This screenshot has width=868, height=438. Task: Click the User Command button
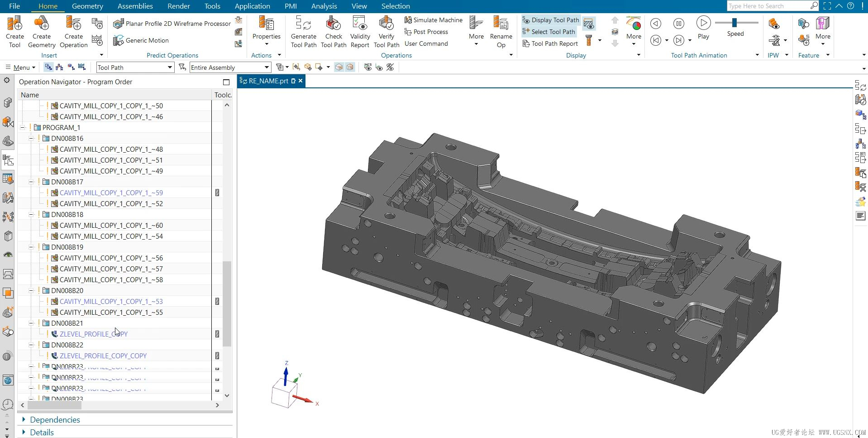[x=426, y=43]
